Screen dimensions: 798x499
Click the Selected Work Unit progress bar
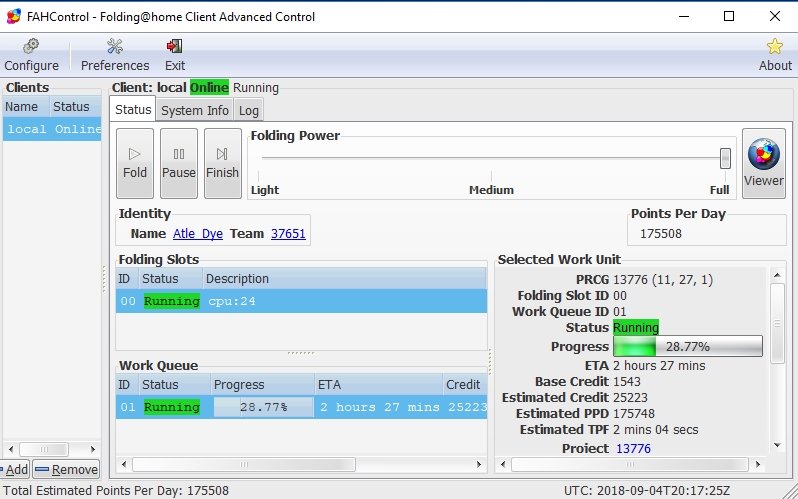pyautogui.click(x=688, y=347)
